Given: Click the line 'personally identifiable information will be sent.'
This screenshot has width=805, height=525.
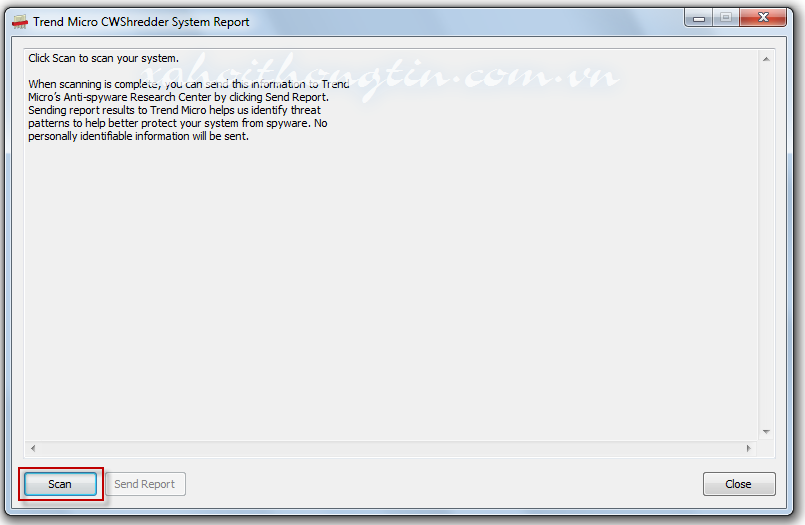Looking at the screenshot, I should coord(139,136).
